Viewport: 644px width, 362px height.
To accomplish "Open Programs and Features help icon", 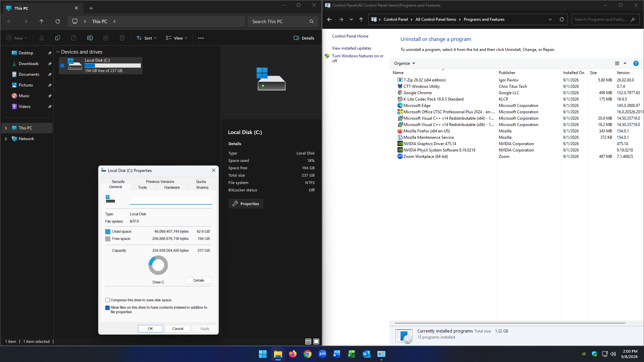I will pos(636,63).
